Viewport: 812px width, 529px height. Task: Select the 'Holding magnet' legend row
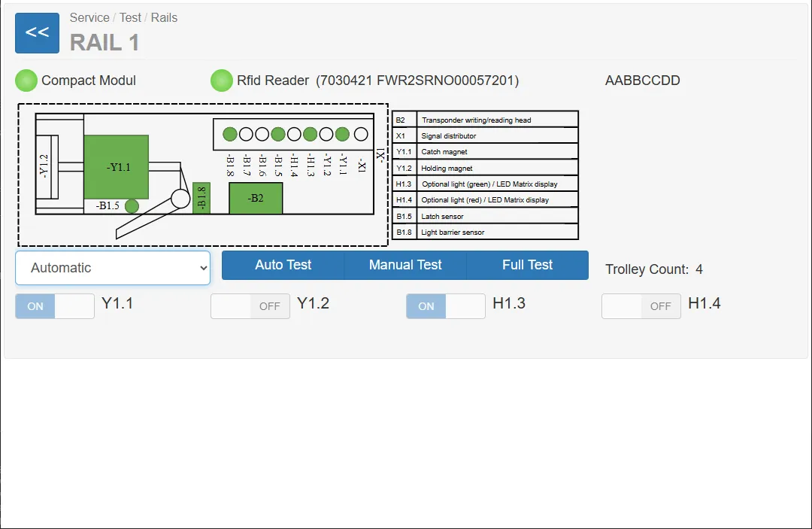(485, 168)
